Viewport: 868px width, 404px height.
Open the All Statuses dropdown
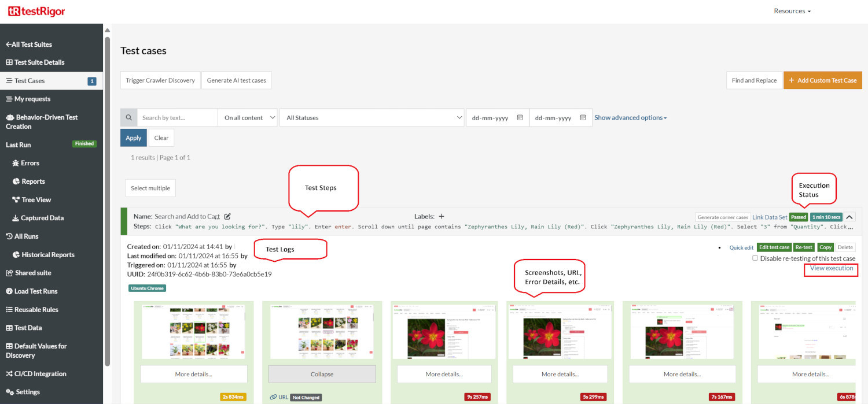[372, 117]
